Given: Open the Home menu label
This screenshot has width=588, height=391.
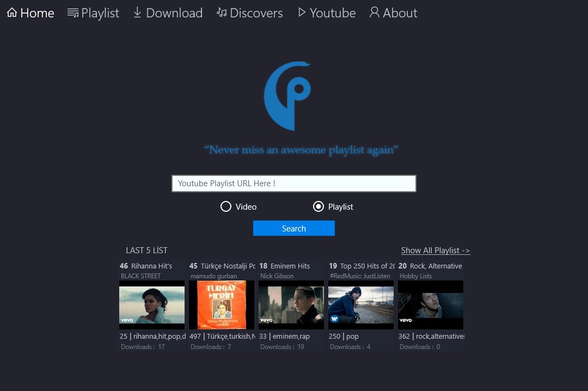Looking at the screenshot, I should 37,13.
